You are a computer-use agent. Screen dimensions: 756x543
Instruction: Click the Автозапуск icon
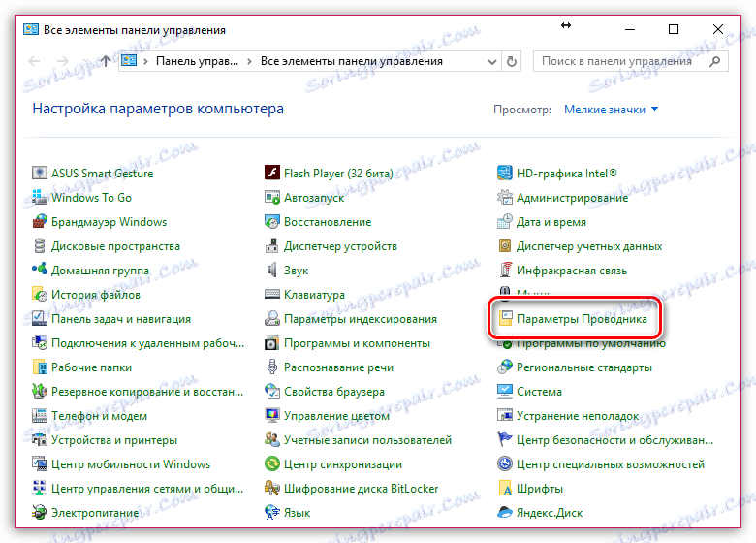[x=272, y=197]
